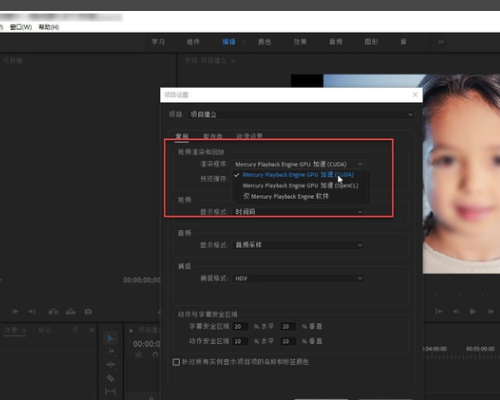Click the title safe vertical percent field
Image resolution: width=500 pixels, height=400 pixels.
[288, 326]
